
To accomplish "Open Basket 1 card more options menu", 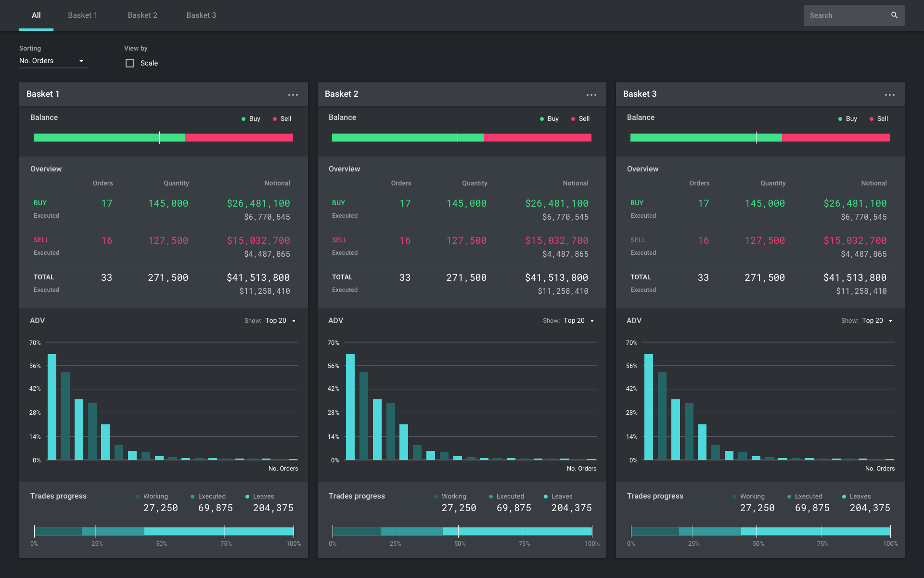I will click(x=293, y=95).
